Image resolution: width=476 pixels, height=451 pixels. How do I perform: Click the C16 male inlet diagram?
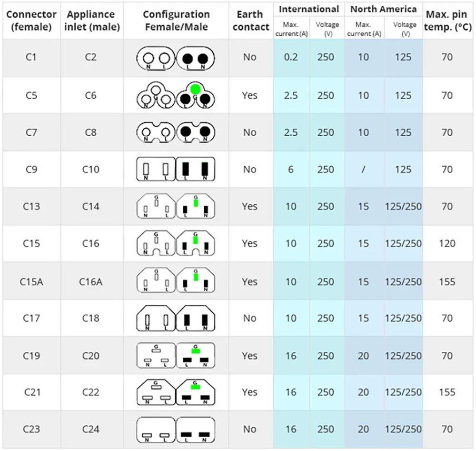click(x=196, y=243)
